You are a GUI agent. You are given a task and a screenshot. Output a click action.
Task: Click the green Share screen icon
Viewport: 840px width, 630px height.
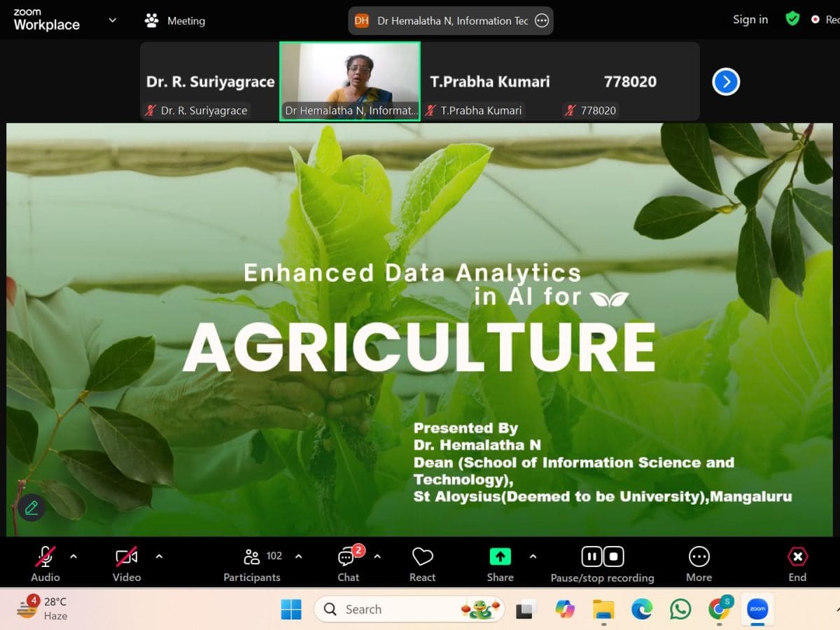500,556
